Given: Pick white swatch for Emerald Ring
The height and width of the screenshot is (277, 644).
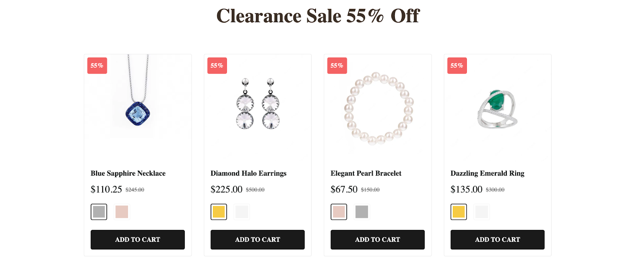Looking at the screenshot, I should [481, 212].
